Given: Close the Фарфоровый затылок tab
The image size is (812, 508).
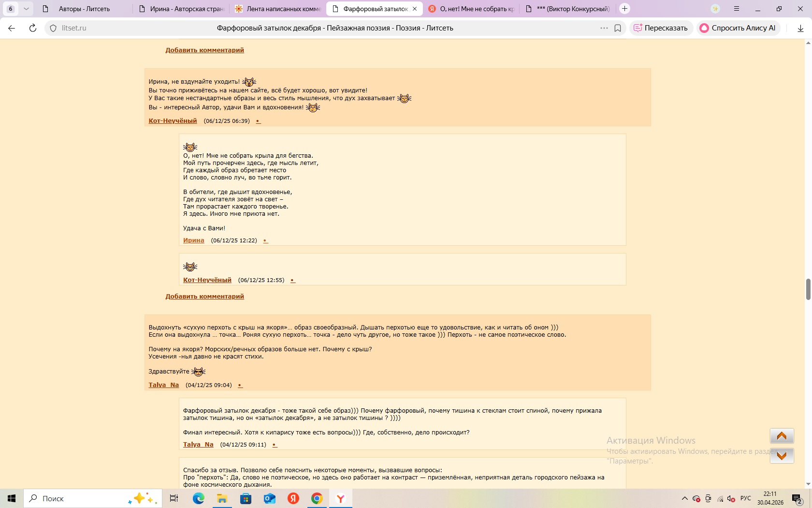Looking at the screenshot, I should 415,9.
